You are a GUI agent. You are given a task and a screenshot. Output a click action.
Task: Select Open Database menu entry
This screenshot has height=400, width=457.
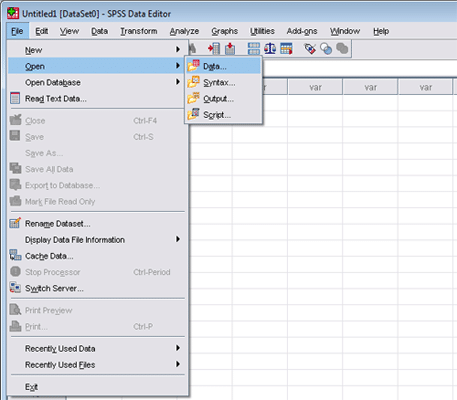[97, 82]
